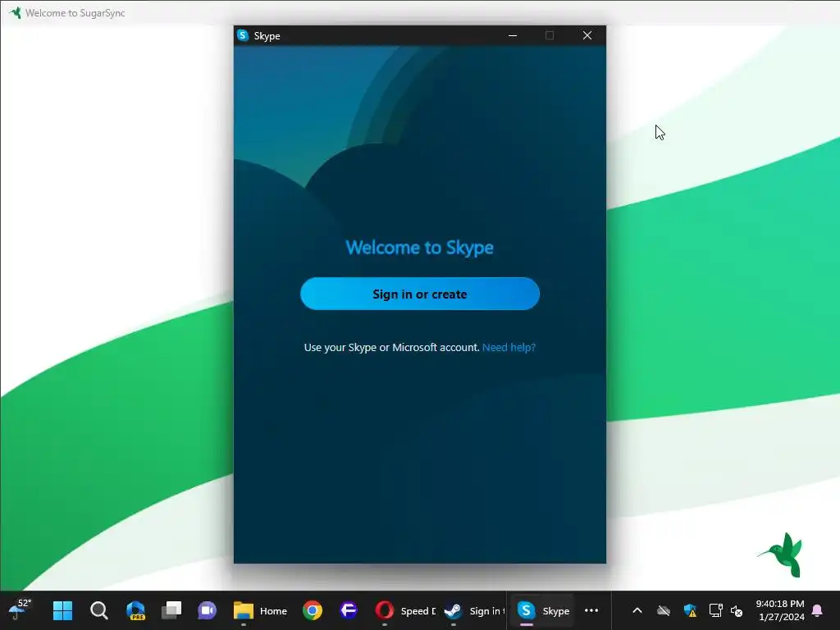Click the Skype taskbar button
The height and width of the screenshot is (630, 840).
click(542, 610)
